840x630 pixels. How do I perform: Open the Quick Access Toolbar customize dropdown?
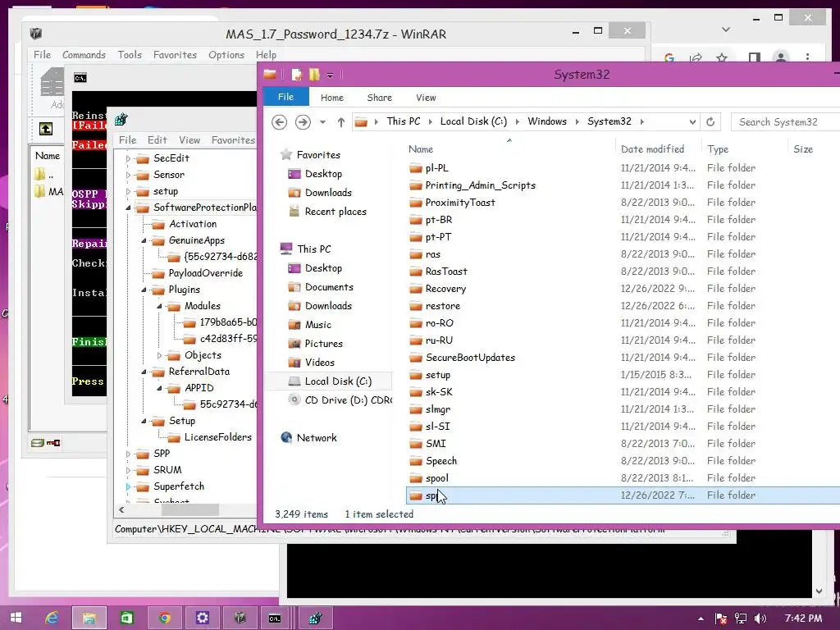point(330,75)
